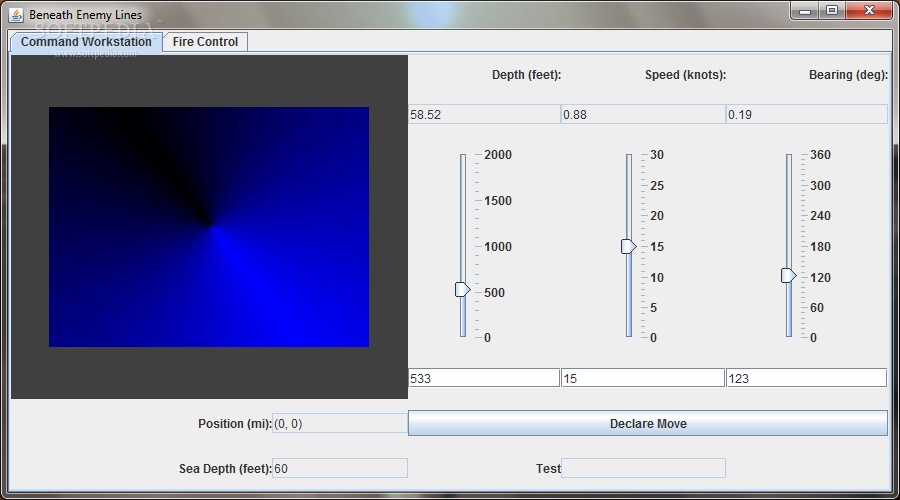Click the empty Test field

pyautogui.click(x=643, y=468)
